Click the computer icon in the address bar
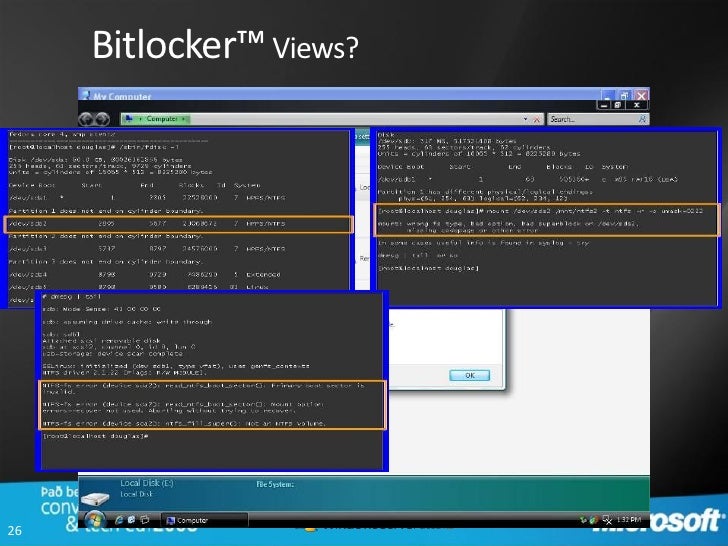 pos(130,119)
